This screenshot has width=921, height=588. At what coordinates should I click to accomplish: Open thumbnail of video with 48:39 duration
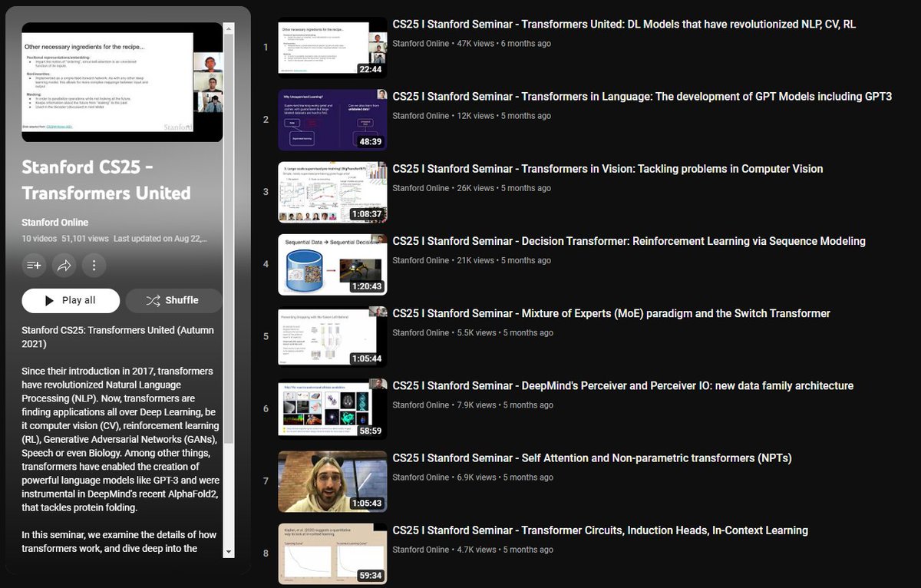click(332, 120)
